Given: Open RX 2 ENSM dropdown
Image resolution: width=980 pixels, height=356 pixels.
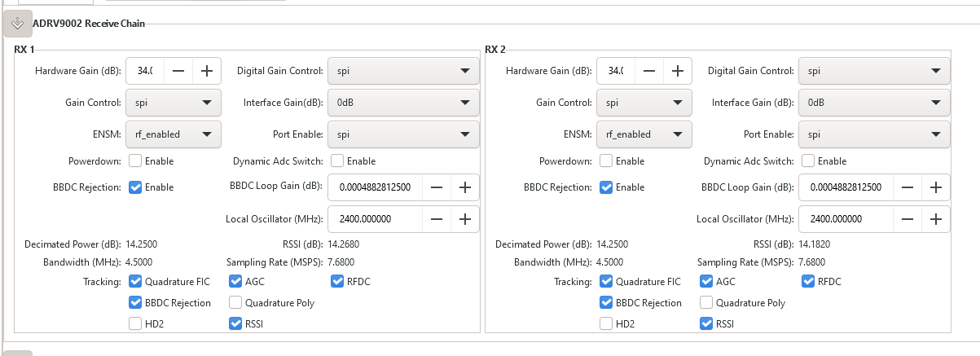Looking at the screenshot, I should click(x=644, y=134).
